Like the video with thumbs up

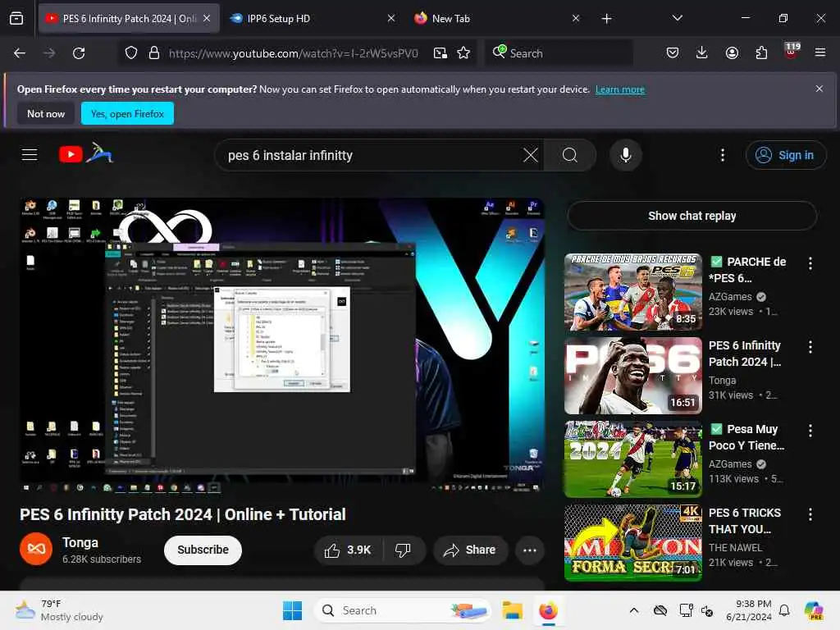click(349, 550)
